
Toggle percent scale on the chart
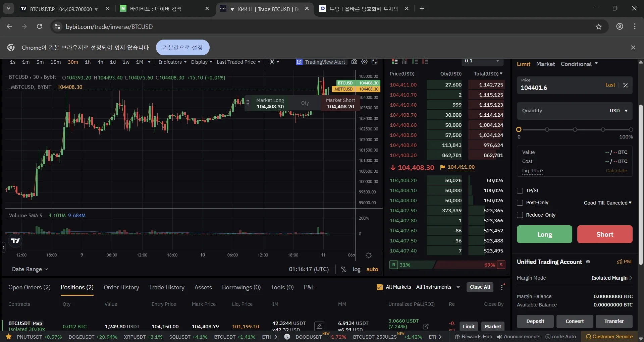pos(343,269)
